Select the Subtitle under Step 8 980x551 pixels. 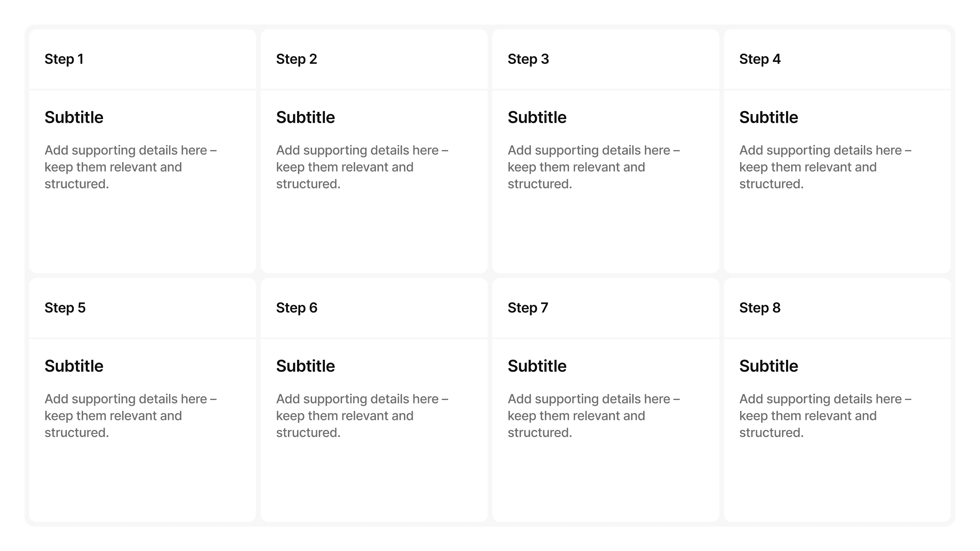[769, 366]
